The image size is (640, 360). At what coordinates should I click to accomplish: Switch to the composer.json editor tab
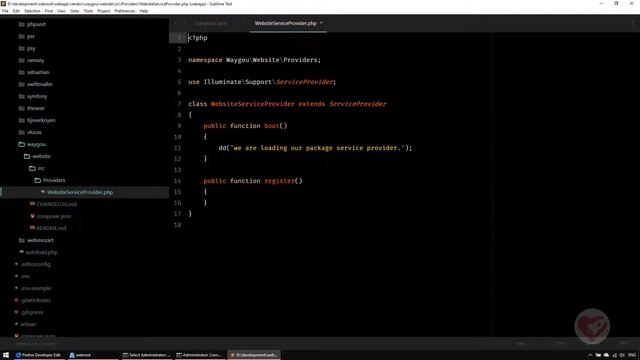[x=211, y=24]
